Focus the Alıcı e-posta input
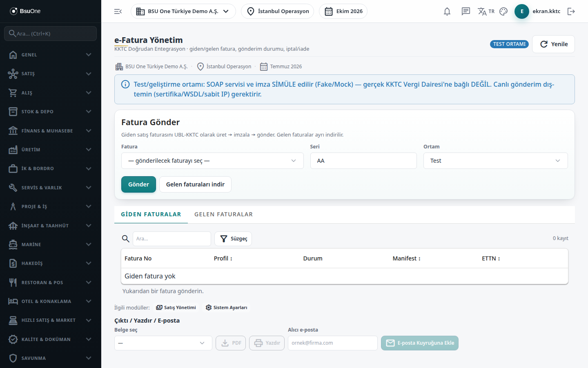This screenshot has height=368, width=588. click(333, 343)
